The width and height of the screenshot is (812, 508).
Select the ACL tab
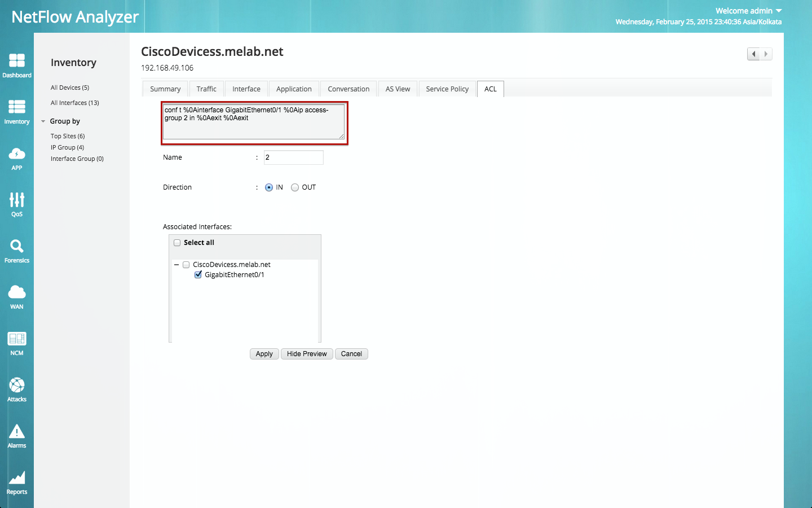(491, 89)
